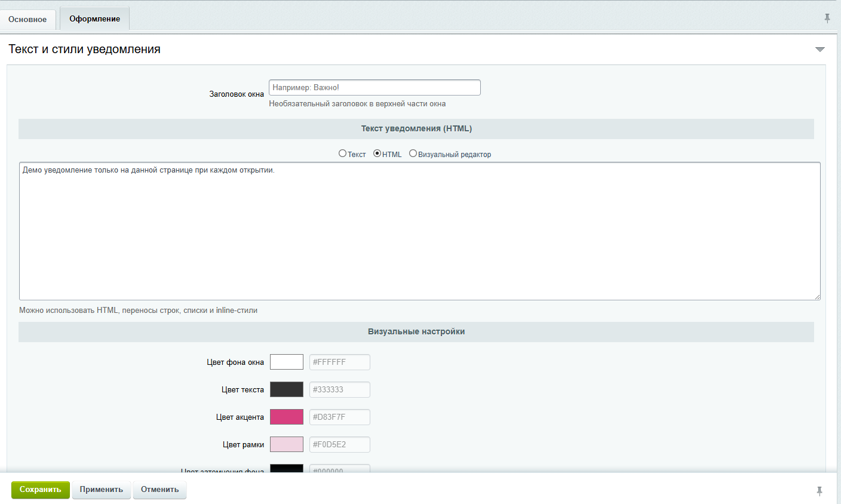Image resolution: width=841 pixels, height=504 pixels.
Task: Grab the textarea resize handle corner
Action: (817, 296)
